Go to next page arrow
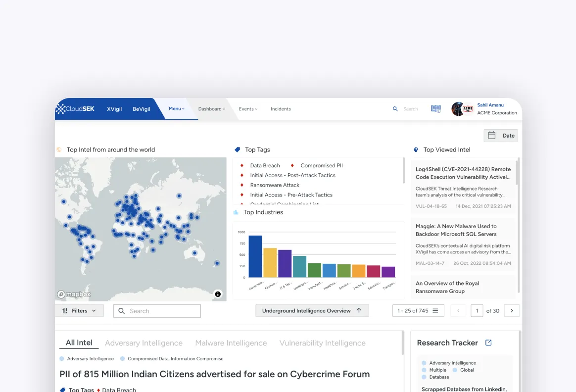This screenshot has width=576, height=392. pos(512,311)
